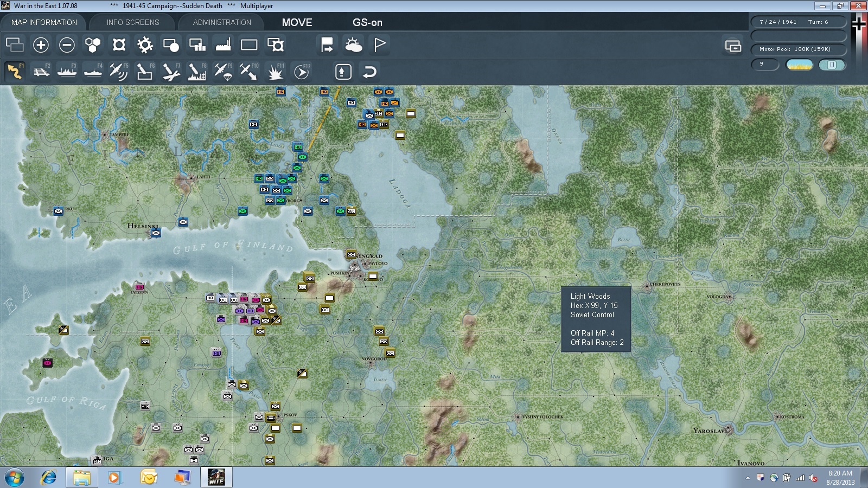Screen dimensions: 868x488
Task: Choose the bomb city F8 mode
Action: [197, 72]
